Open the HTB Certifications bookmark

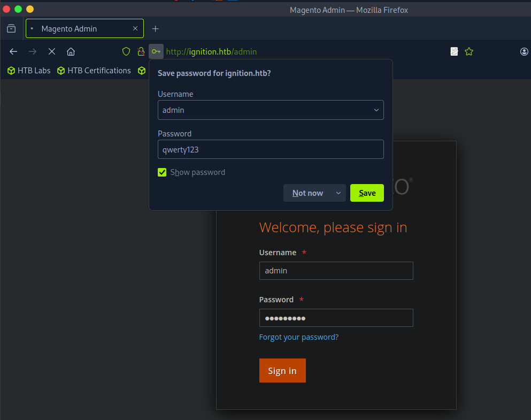point(94,71)
